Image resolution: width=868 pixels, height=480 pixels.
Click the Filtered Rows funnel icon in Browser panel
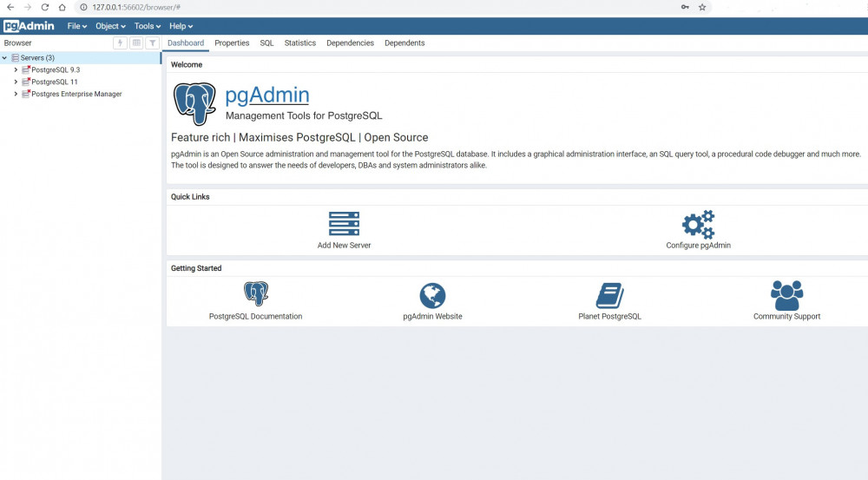tap(152, 43)
